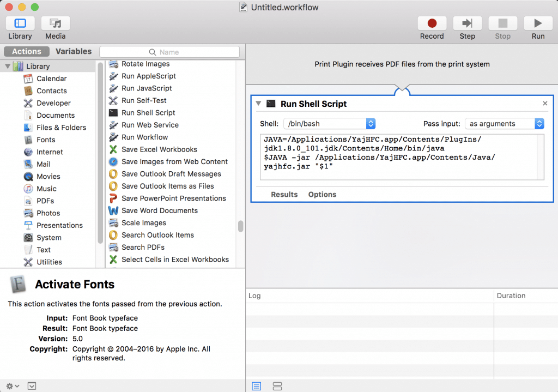The image size is (558, 392).
Task: Open the Options tab of Run Shell Script
Action: tap(322, 194)
